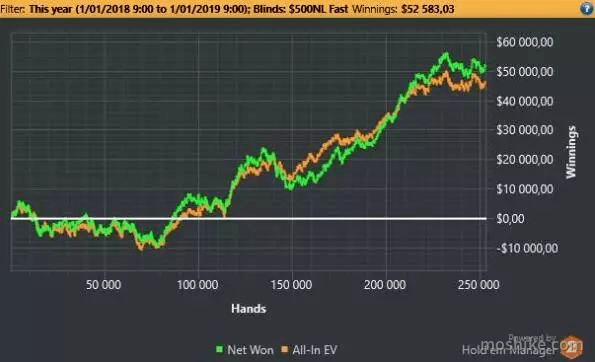Image resolution: width=595 pixels, height=362 pixels.
Task: Click the 100 000 hands axis label
Action: click(x=197, y=285)
